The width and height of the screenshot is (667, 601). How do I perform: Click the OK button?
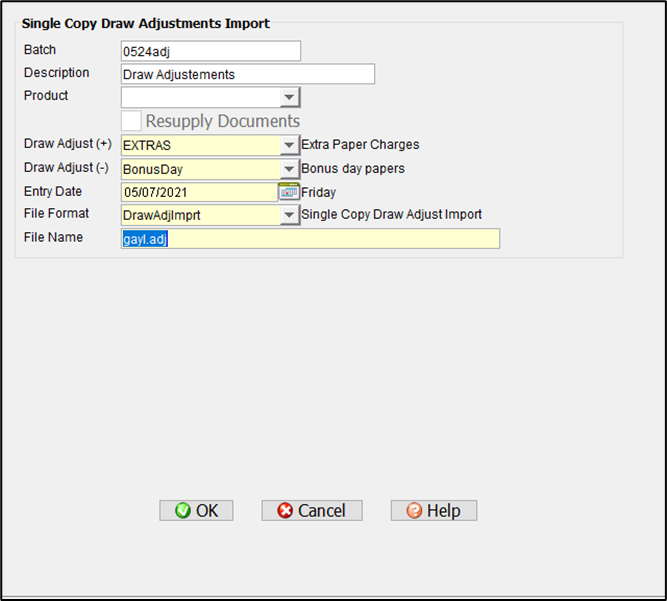click(x=196, y=510)
